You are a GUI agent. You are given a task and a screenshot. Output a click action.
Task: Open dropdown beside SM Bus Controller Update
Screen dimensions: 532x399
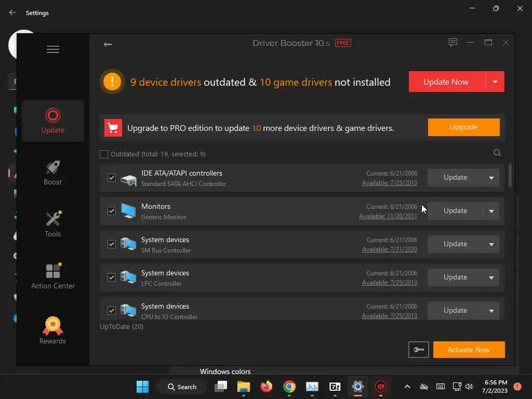[491, 244]
